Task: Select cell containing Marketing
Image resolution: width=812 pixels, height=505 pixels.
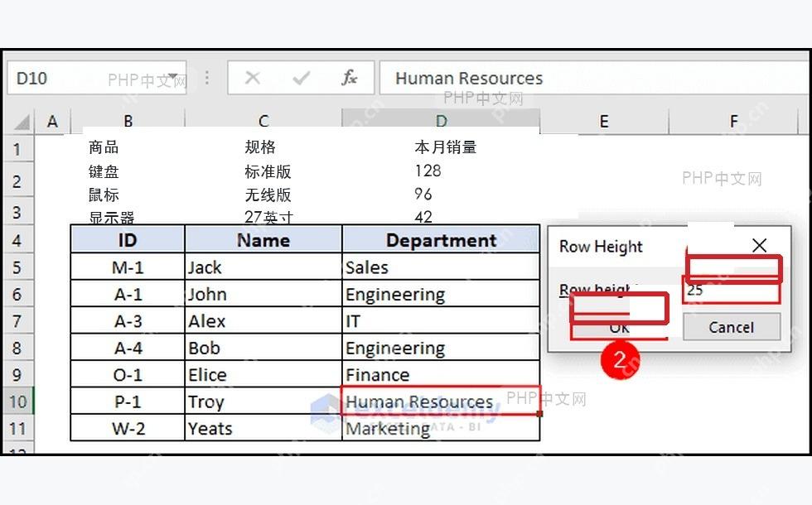Action: click(x=441, y=429)
